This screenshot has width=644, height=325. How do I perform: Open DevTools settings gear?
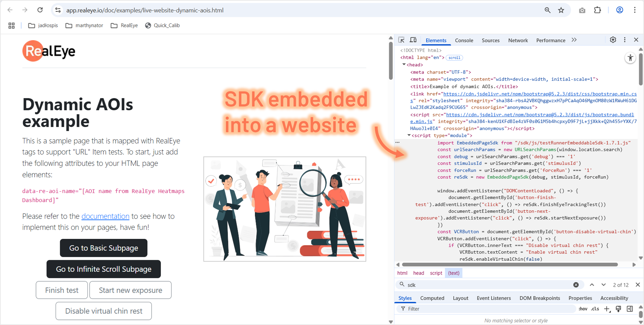(613, 40)
